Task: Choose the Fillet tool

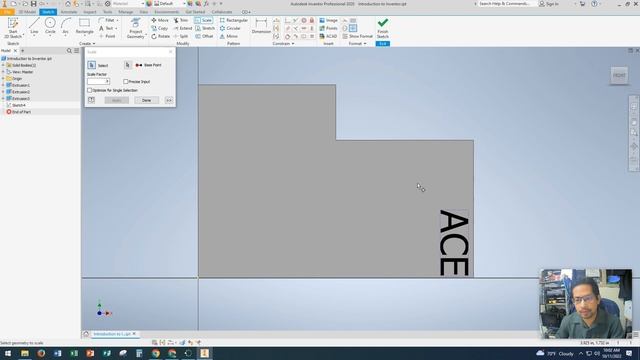Action: coord(109,20)
